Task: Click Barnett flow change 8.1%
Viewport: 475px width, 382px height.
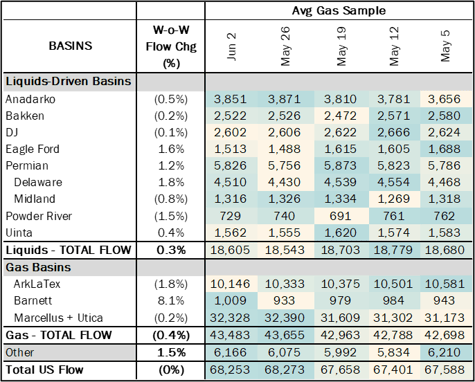Action: [x=171, y=301]
